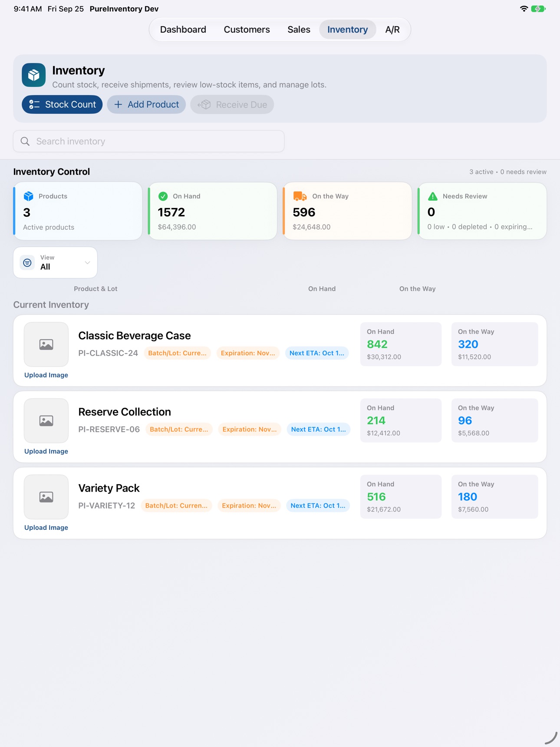Open Classic Beverage Case On Hand 842 box
This screenshot has width=560, height=747.
coord(401,344)
